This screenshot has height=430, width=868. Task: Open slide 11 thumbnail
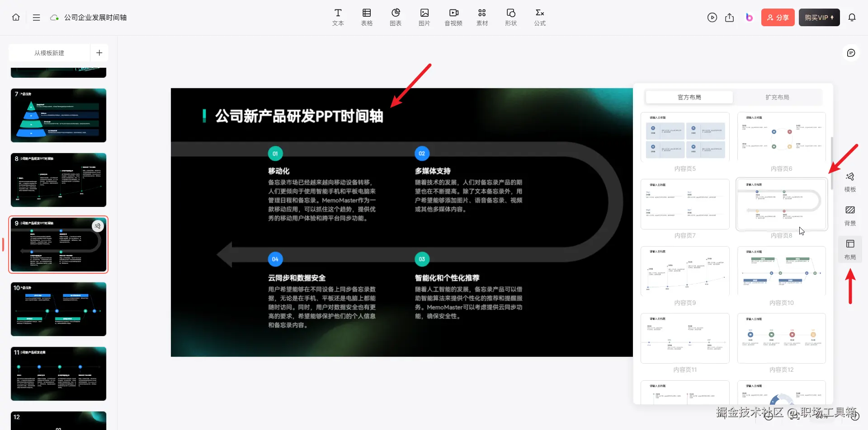click(58, 374)
